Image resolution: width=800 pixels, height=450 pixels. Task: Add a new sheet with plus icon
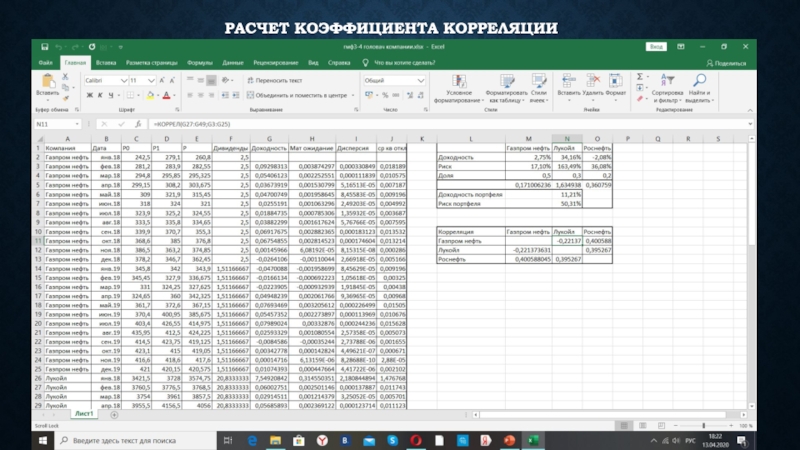coord(114,415)
